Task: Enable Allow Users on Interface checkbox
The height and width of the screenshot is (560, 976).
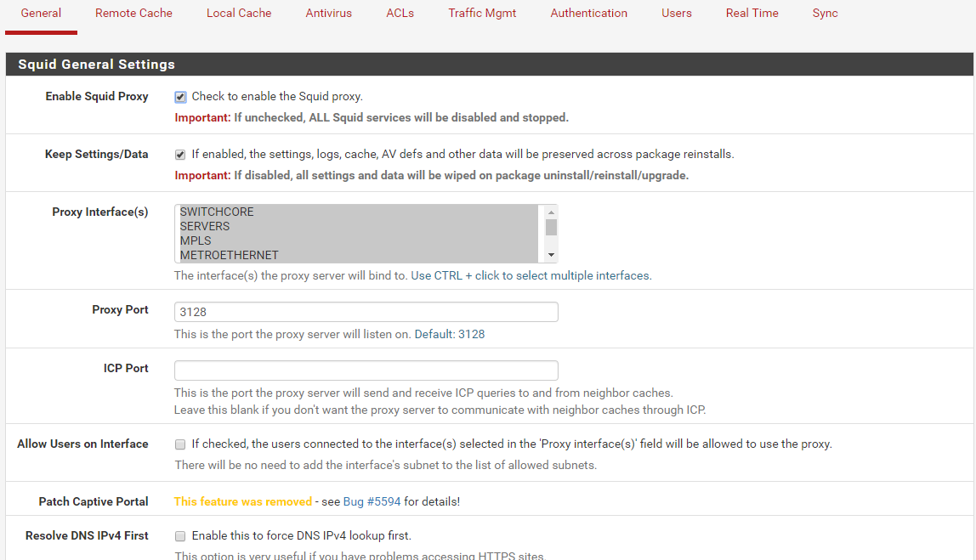Action: (180, 444)
